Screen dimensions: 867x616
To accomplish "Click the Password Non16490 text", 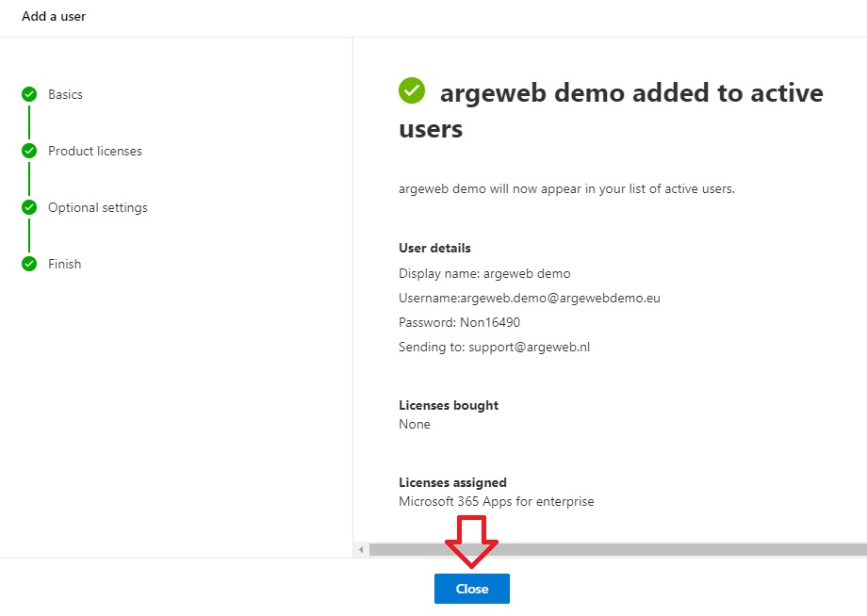I will (460, 322).
